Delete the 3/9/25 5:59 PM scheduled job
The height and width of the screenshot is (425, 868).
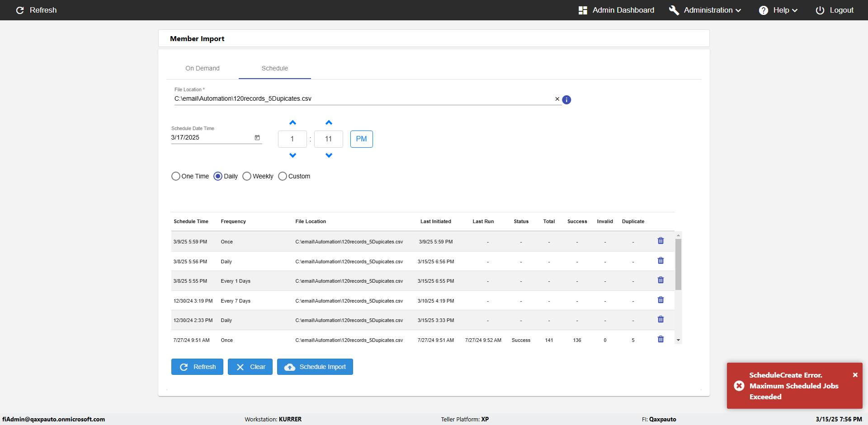[x=660, y=241]
